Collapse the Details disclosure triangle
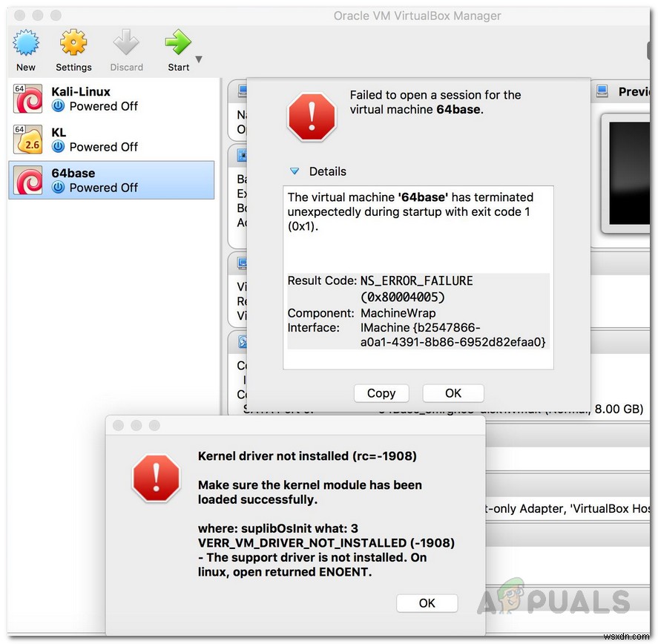 click(x=296, y=171)
